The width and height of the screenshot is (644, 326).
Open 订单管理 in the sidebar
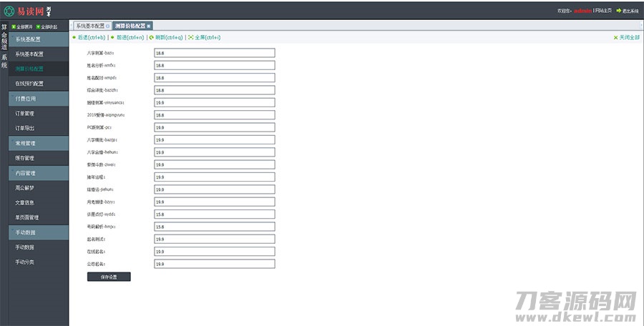[x=25, y=114]
